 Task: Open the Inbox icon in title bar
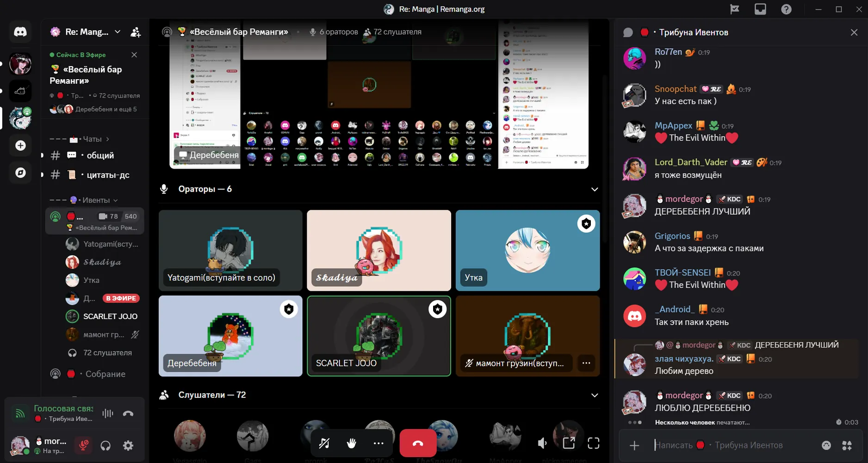point(760,9)
